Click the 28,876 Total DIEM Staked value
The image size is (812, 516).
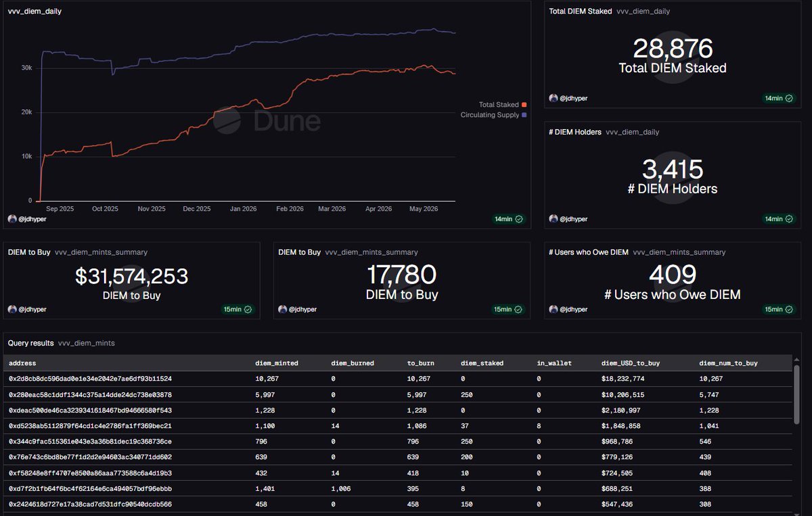tap(673, 48)
